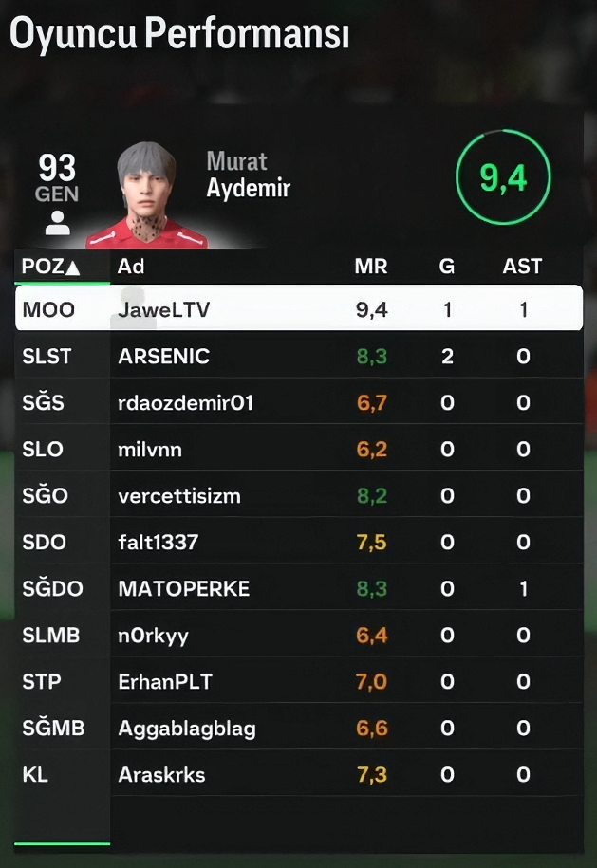The width and height of the screenshot is (597, 868).
Task: Highlight the MATOPERKE player row
Action: (x=299, y=588)
